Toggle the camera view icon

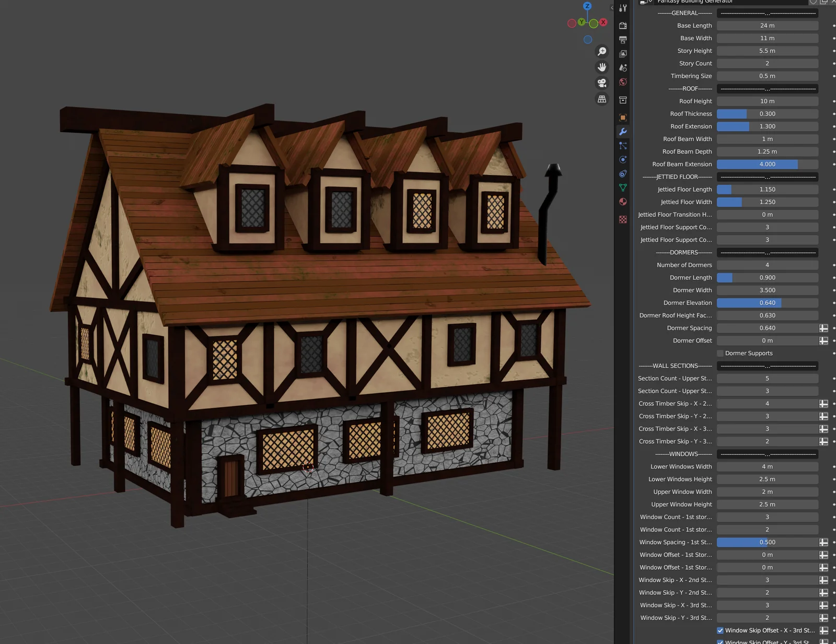(602, 82)
